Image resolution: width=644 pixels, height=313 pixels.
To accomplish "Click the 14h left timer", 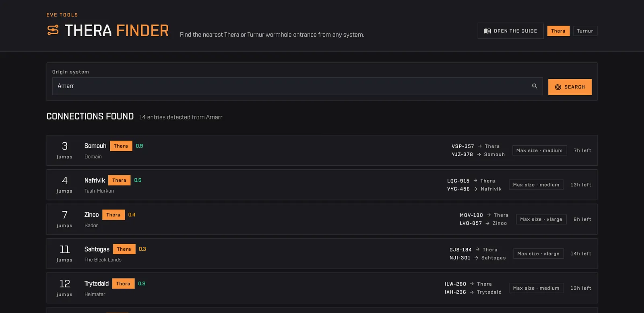I will point(581,253).
